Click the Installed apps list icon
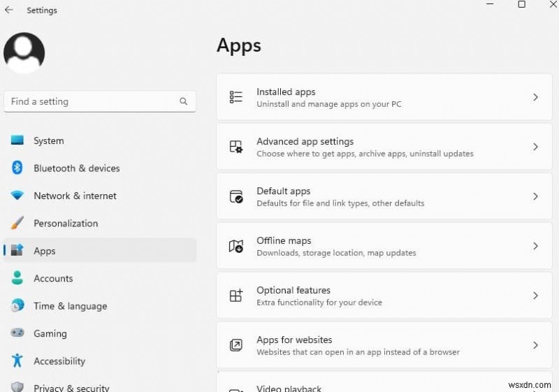This screenshot has height=392, width=559. 236,98
